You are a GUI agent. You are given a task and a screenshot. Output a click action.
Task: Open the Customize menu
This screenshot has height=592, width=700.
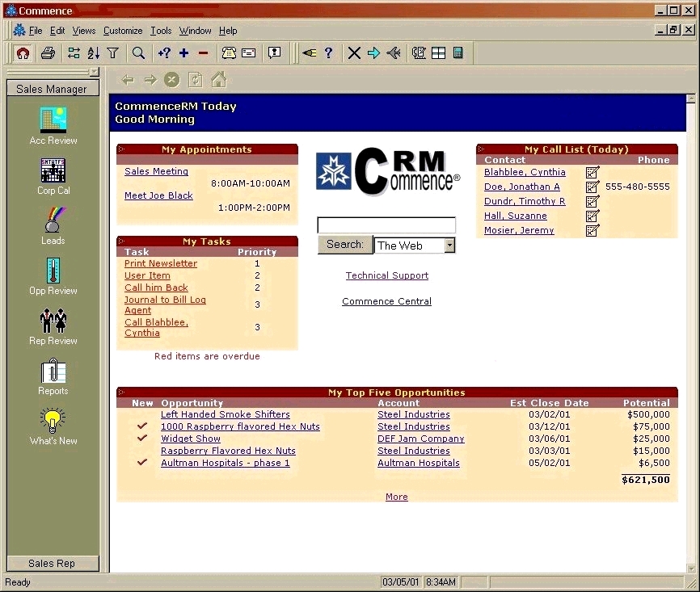[x=123, y=31]
